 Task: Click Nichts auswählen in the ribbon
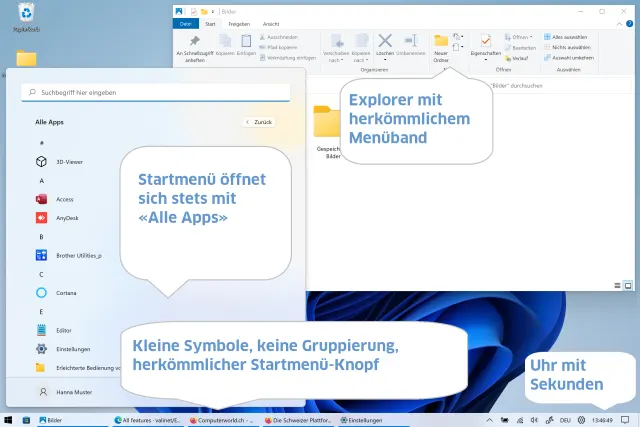(567, 47)
